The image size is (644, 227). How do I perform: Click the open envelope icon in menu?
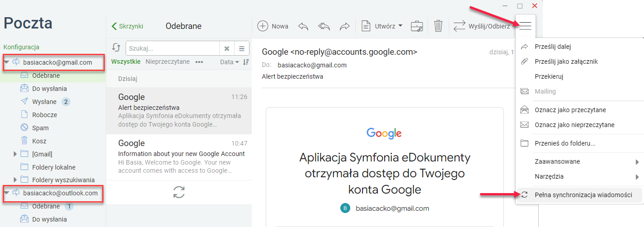(x=525, y=109)
